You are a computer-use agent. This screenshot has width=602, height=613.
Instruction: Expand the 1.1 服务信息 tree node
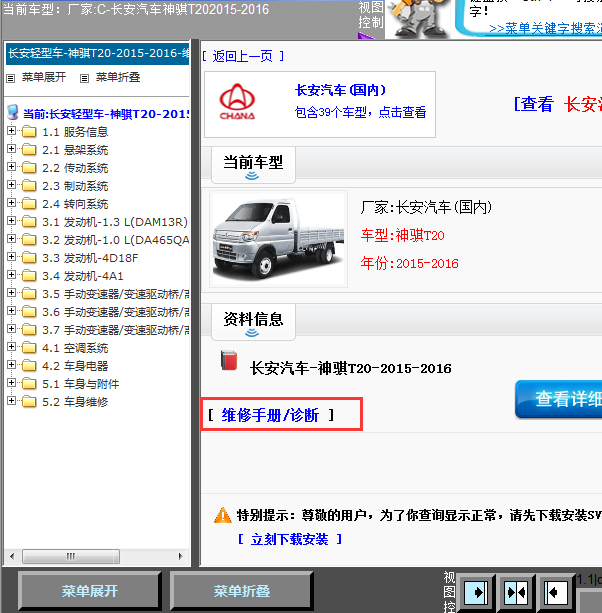(x=11, y=131)
